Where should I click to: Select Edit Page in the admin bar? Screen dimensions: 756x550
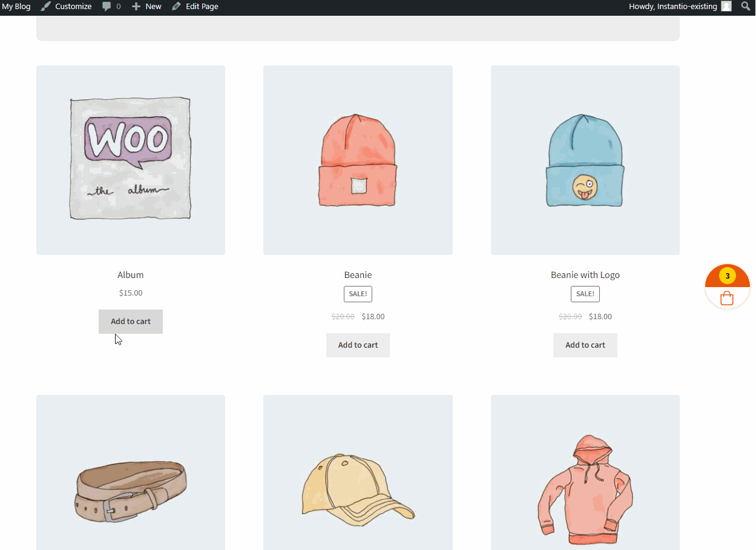(195, 6)
